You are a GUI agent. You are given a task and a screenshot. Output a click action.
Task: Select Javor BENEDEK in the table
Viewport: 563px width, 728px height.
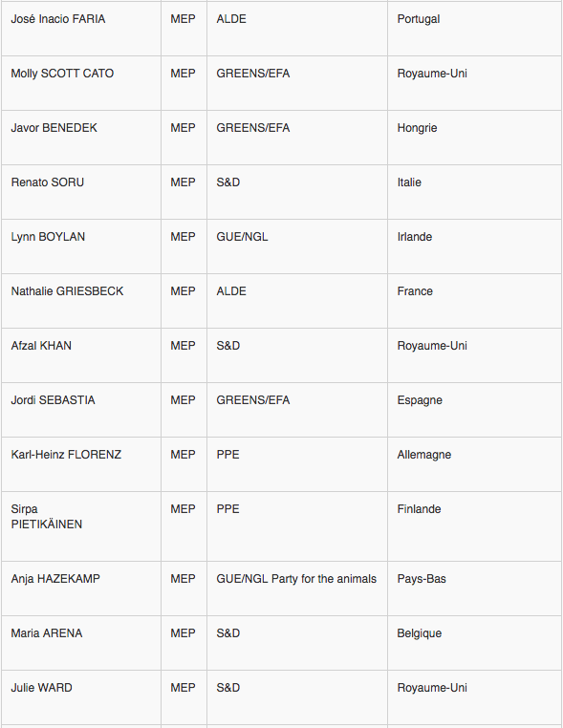tap(54, 128)
